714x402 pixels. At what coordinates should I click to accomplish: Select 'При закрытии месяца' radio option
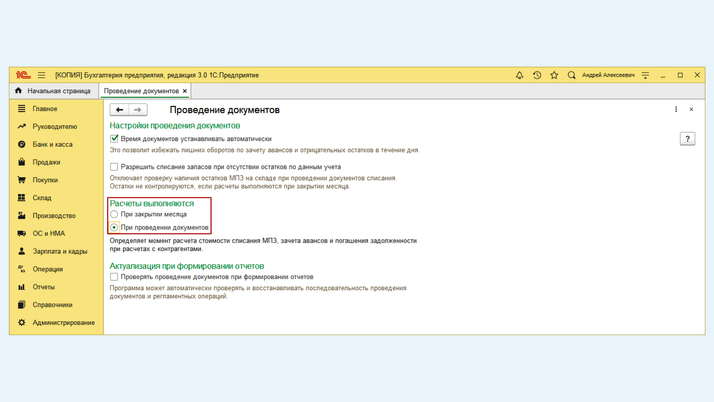[x=114, y=214]
